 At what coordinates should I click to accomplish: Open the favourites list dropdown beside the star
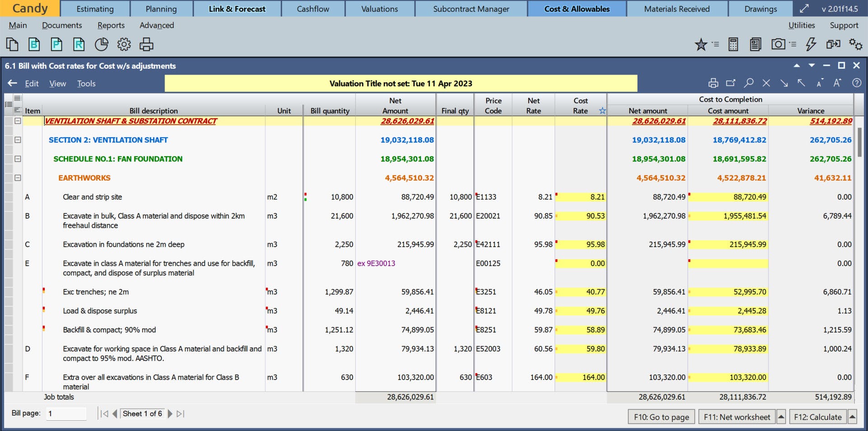click(x=715, y=44)
